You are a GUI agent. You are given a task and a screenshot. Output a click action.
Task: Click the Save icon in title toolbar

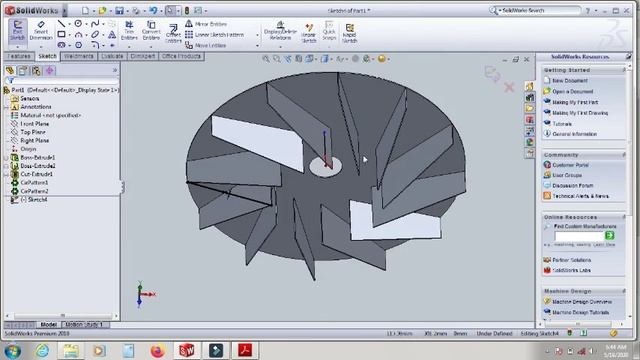[119, 10]
